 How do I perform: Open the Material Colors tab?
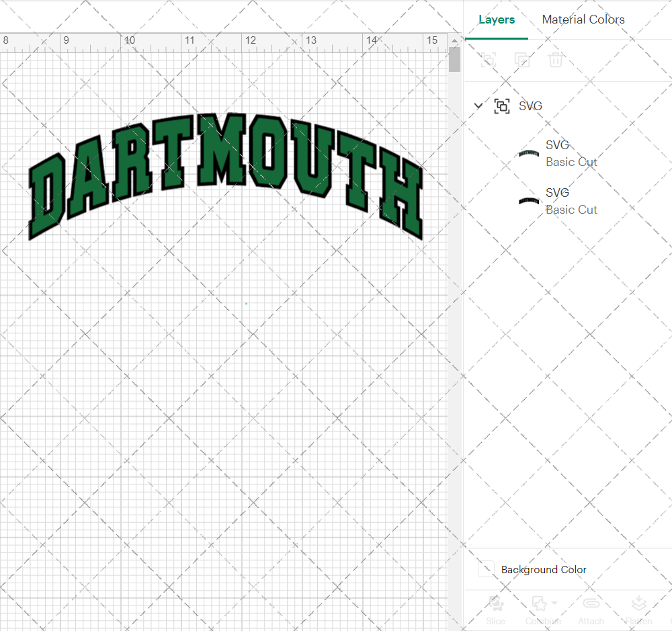click(583, 19)
